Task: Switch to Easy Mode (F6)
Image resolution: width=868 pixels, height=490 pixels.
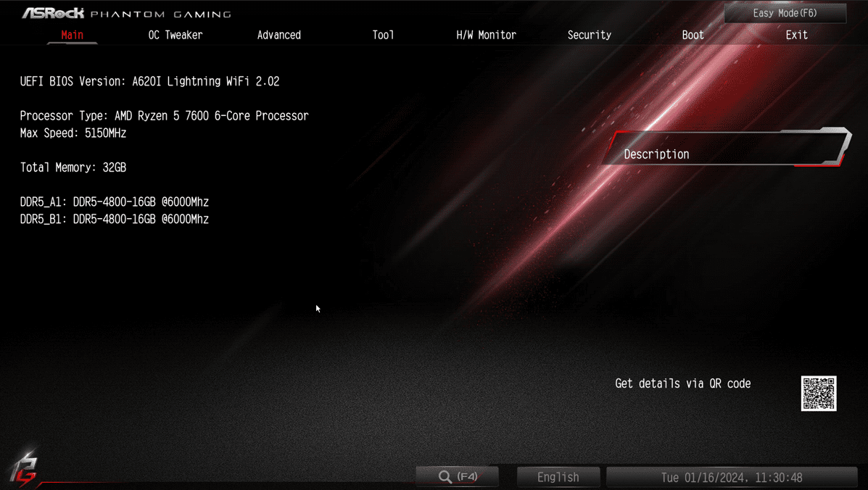Action: click(x=785, y=13)
